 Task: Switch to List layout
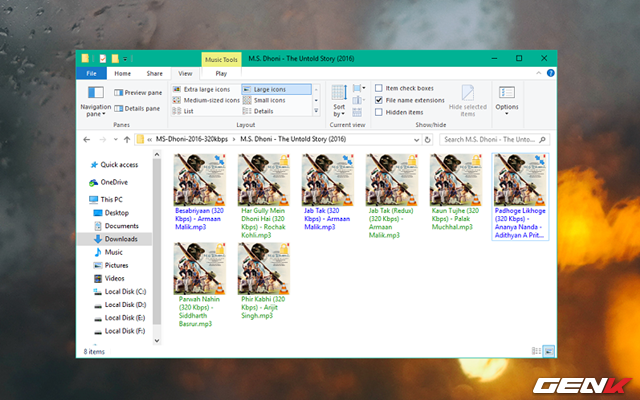click(183, 111)
